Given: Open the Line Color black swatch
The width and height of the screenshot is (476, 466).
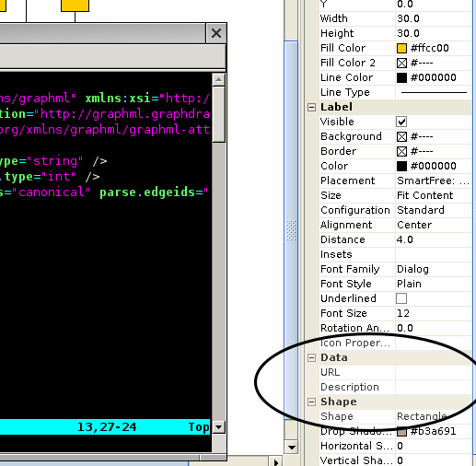Looking at the screenshot, I should coord(401,77).
